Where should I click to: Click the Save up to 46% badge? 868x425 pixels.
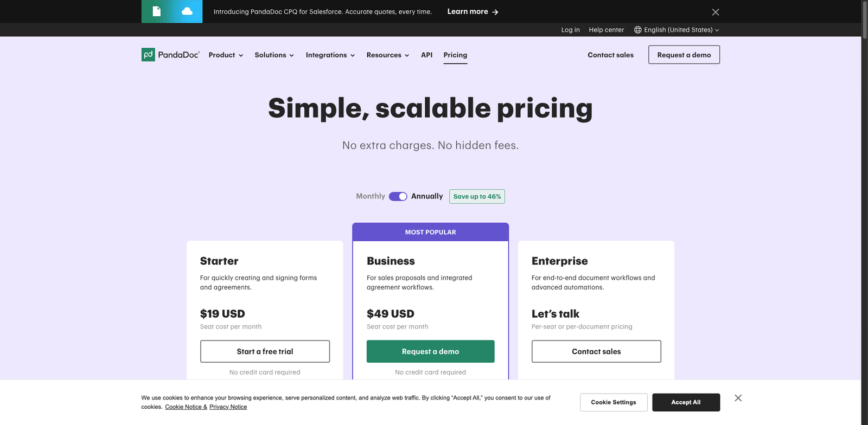pos(477,196)
